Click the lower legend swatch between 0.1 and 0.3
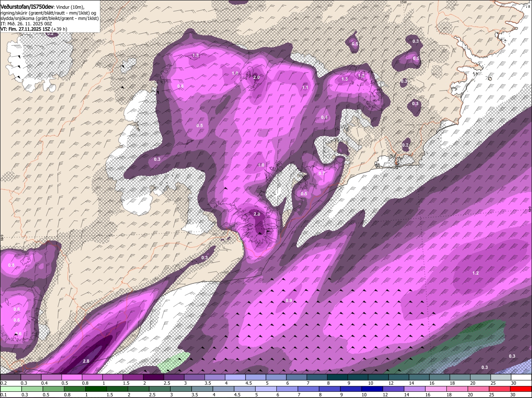This screenshot has width=532, height=398. click(12, 389)
